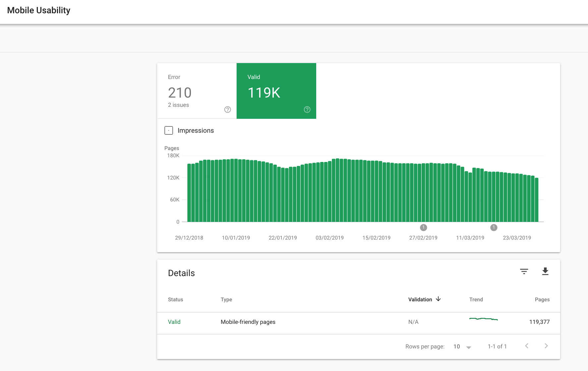Click the Status column header

coord(175,299)
